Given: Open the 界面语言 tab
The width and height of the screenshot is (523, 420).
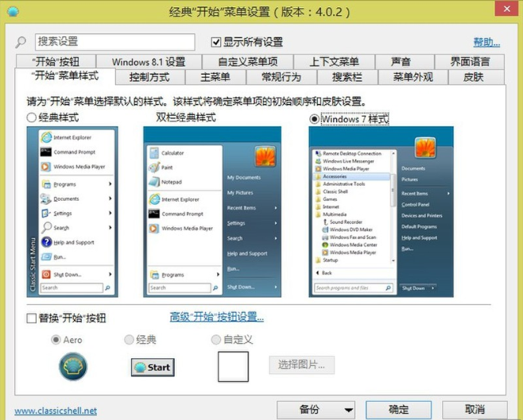Looking at the screenshot, I should tap(470, 62).
